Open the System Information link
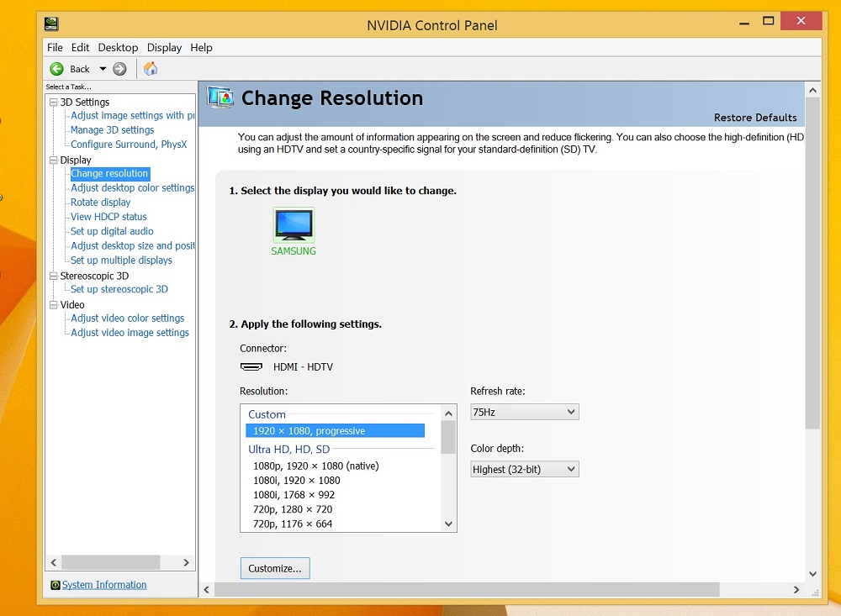 (104, 585)
